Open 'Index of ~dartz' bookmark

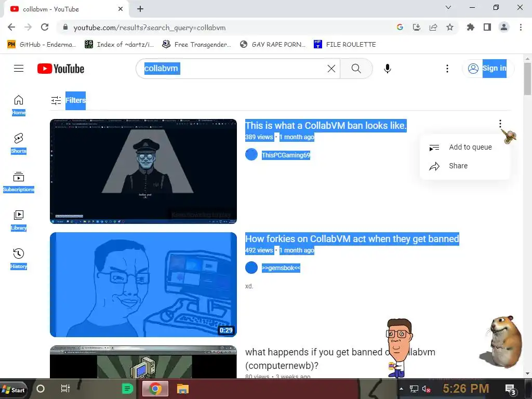(119, 45)
